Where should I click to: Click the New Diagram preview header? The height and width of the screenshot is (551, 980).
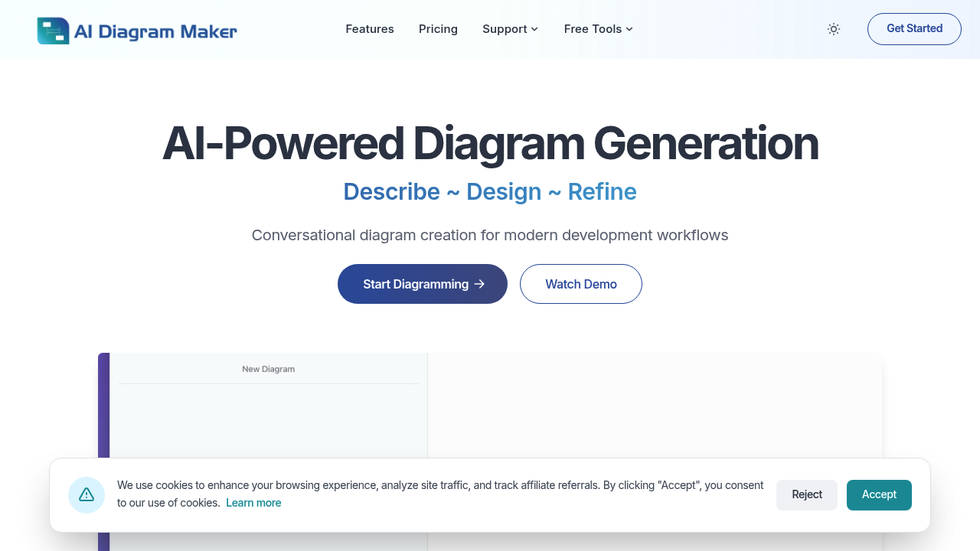268,368
